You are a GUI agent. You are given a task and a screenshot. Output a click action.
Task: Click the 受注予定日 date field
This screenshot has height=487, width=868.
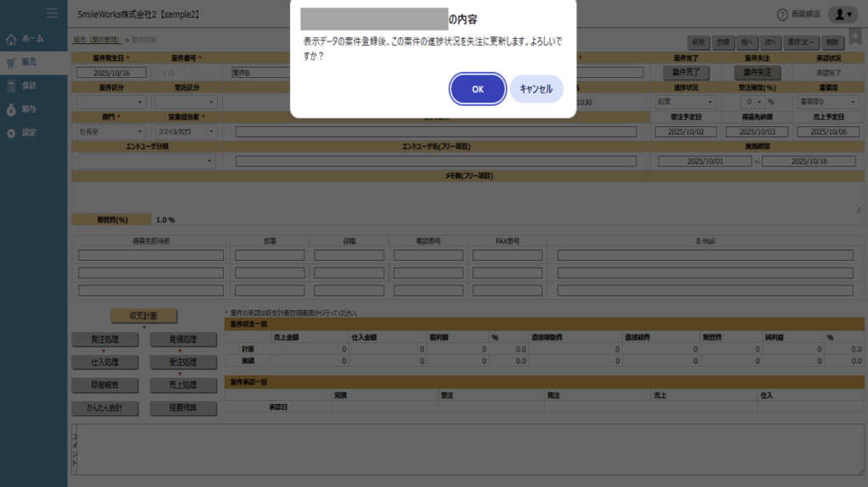tap(687, 132)
